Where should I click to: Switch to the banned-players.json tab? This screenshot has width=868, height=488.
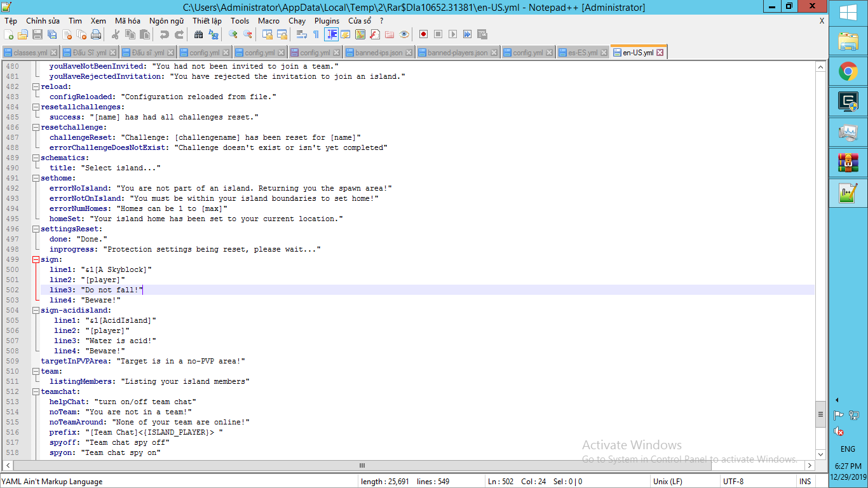458,53
